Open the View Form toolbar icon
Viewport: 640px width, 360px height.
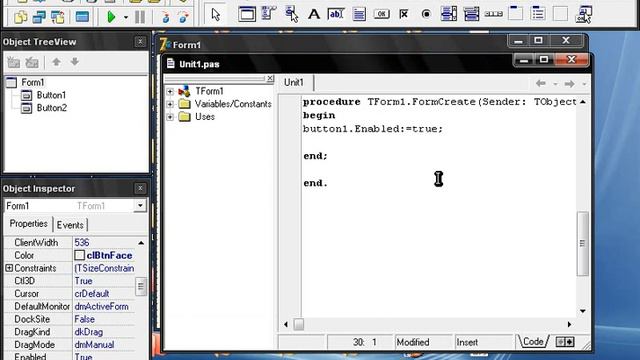point(39,17)
